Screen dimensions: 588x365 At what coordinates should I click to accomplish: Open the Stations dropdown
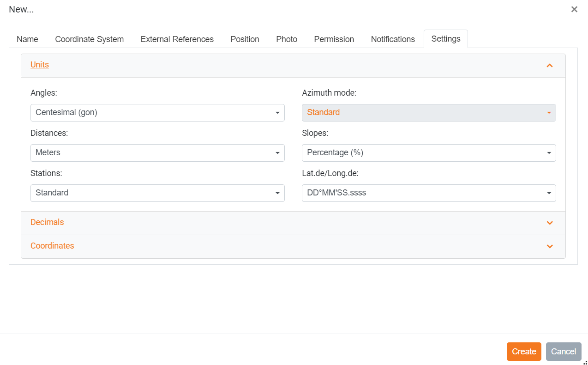coord(157,193)
